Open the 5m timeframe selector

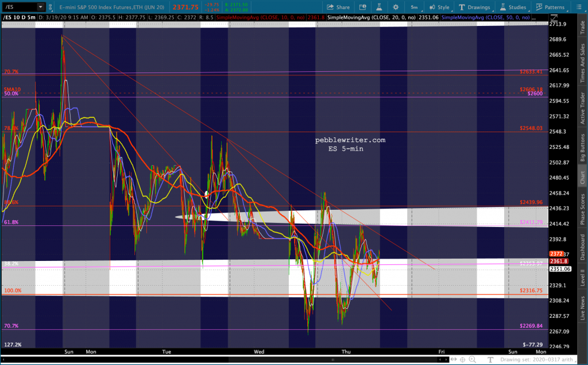tap(415, 7)
